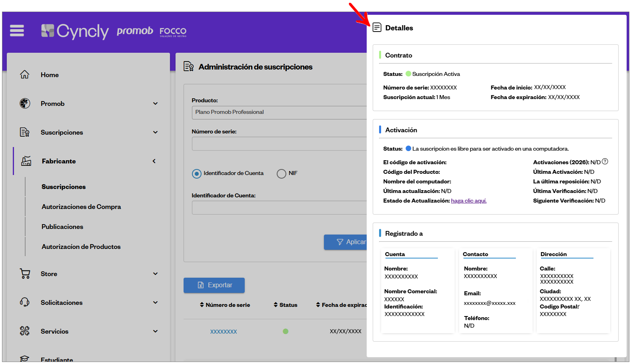
Task: Click the Administración de suscripciones title icon
Action: pos(189,66)
